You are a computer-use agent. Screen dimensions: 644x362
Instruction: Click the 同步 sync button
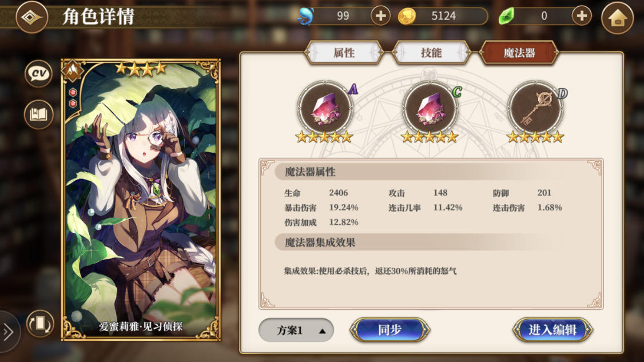(x=389, y=330)
